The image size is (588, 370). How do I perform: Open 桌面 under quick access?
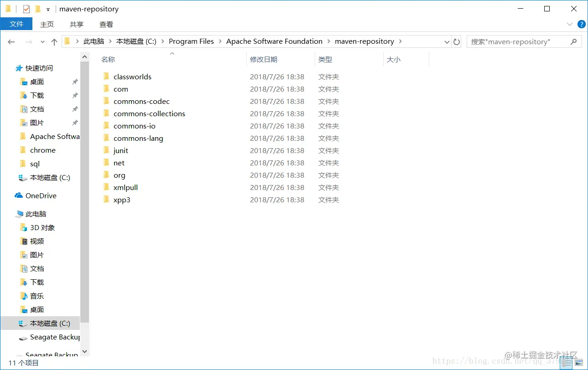point(37,82)
